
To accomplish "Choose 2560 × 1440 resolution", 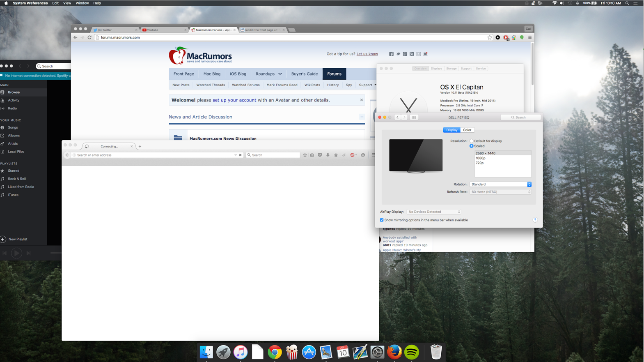I will click(x=503, y=153).
